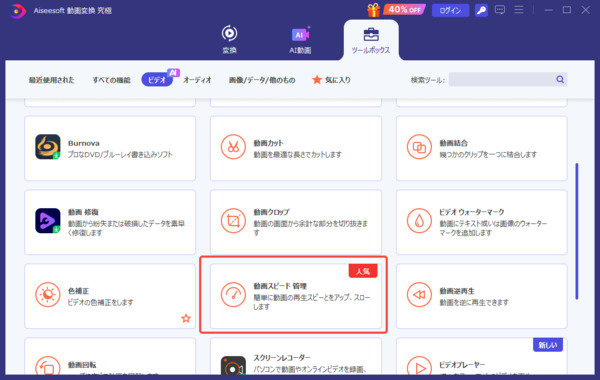The image size is (600, 380).
Task: Click the 新しい new badge
Action: pyautogui.click(x=548, y=345)
